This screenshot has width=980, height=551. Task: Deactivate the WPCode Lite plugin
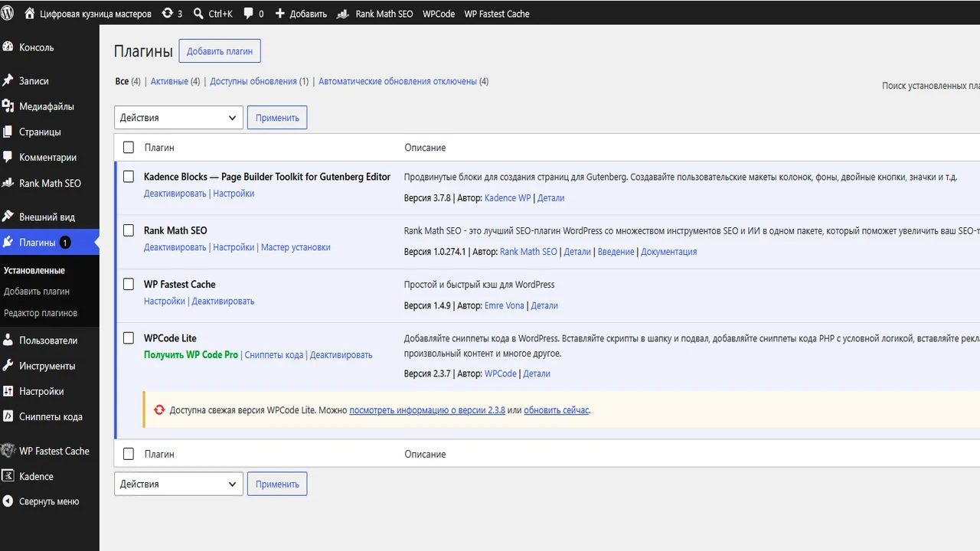341,355
